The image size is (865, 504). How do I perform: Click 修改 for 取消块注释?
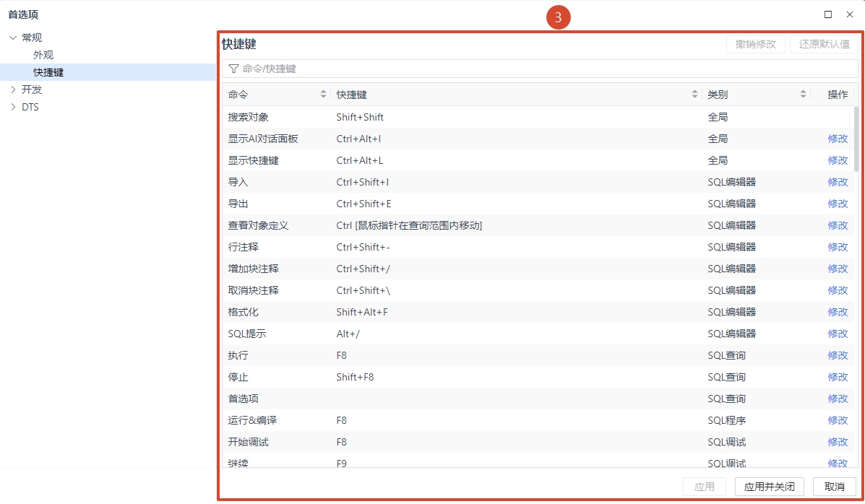pyautogui.click(x=838, y=290)
